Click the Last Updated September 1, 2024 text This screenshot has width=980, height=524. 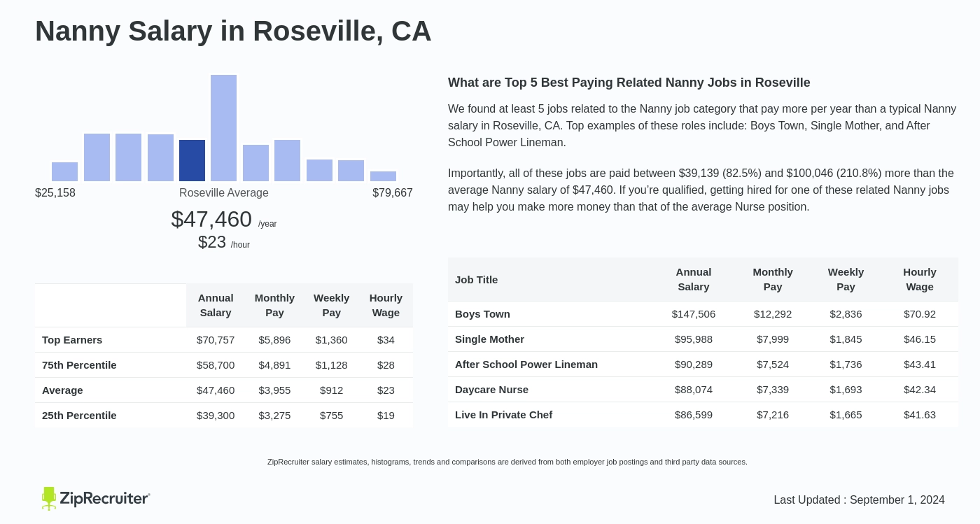pyautogui.click(x=859, y=500)
